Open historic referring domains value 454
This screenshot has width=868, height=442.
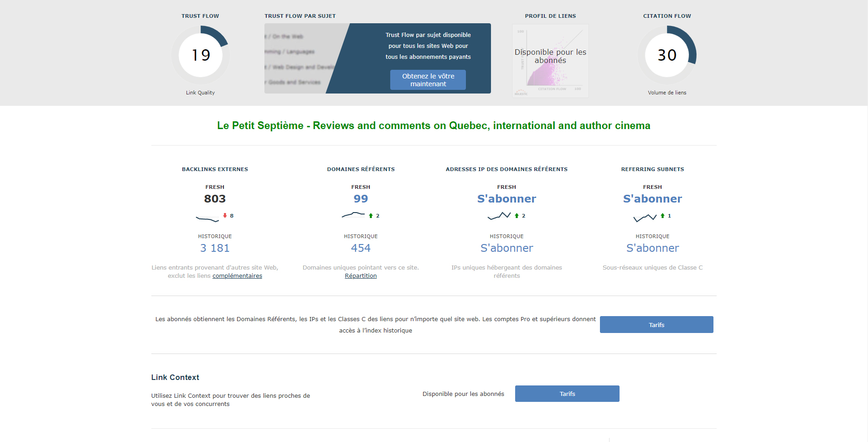coord(361,248)
